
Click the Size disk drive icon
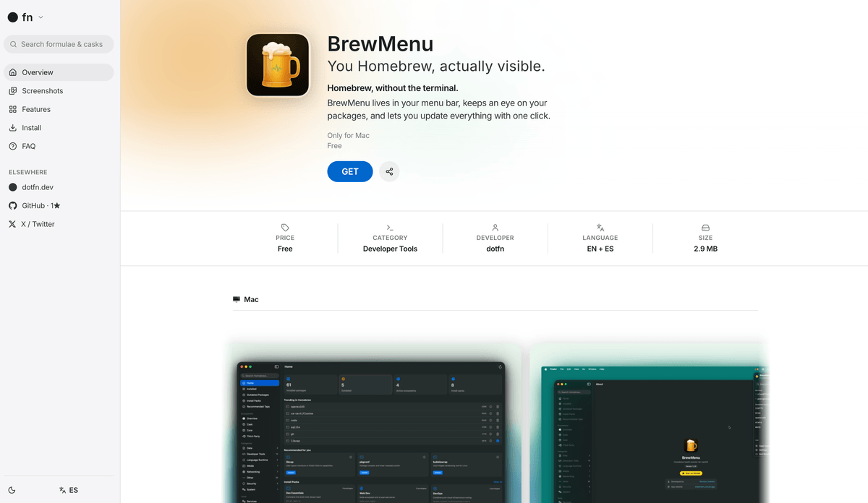tap(705, 227)
